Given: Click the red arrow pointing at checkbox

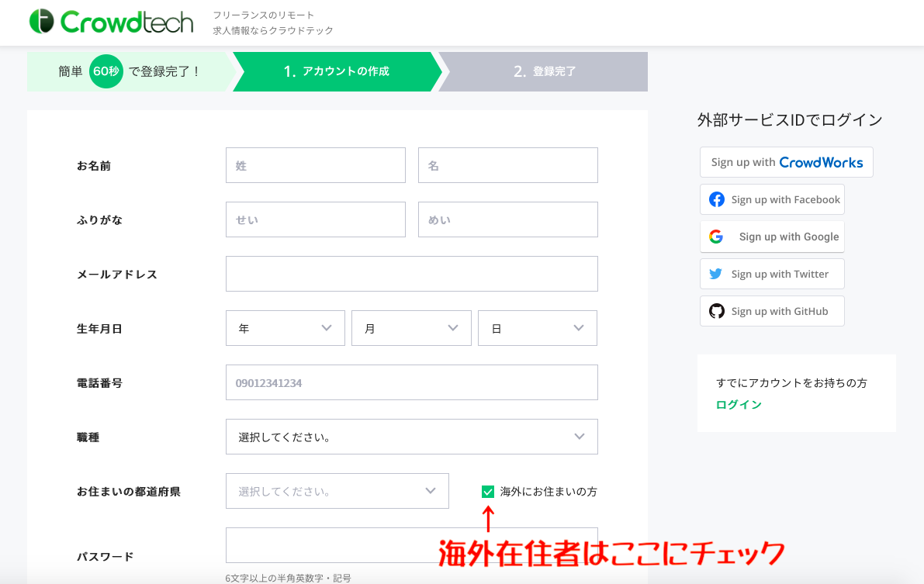Looking at the screenshot, I should (x=488, y=518).
